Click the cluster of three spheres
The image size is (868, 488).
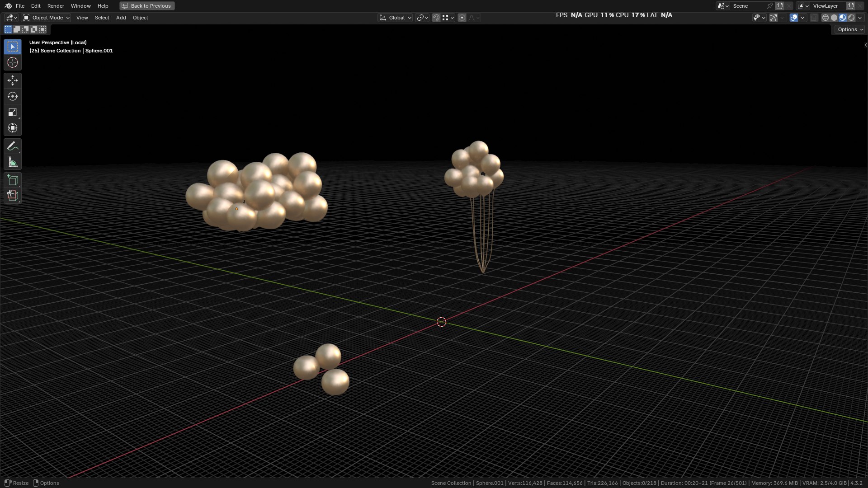(x=322, y=369)
